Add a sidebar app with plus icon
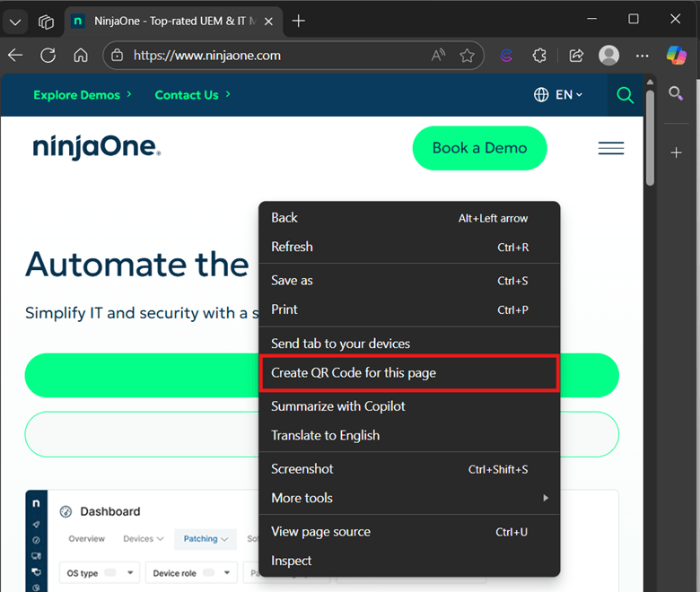The image size is (700, 592). coord(677,152)
